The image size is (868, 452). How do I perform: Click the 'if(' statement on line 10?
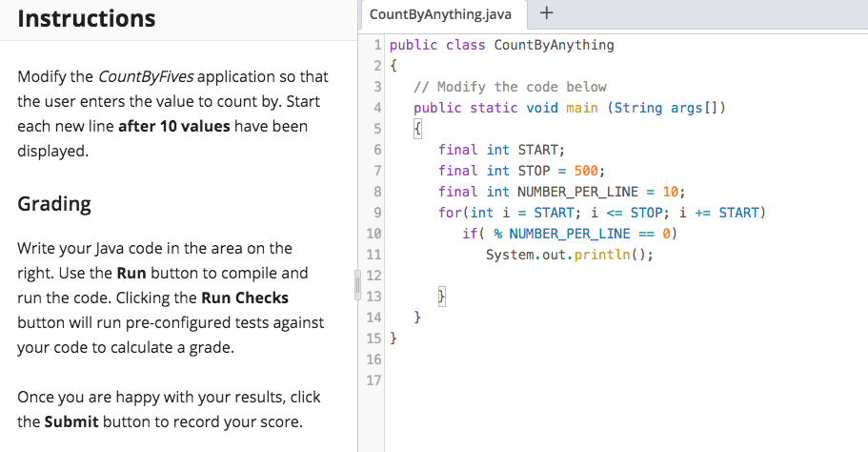[474, 234]
